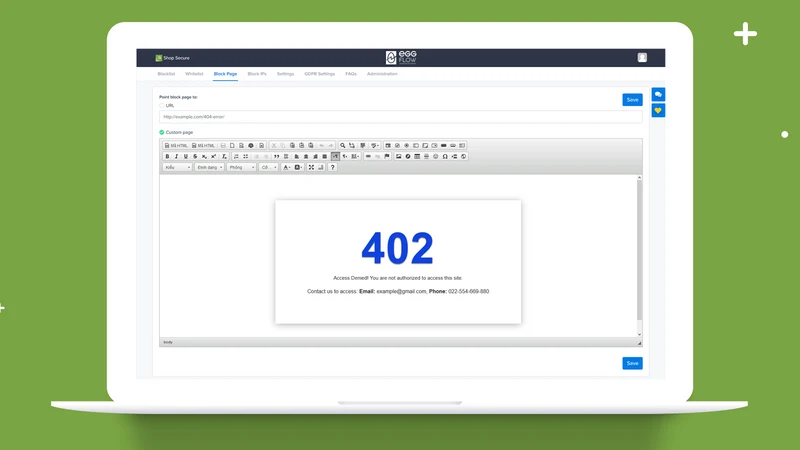Open the background color picker
The width and height of the screenshot is (800, 450).
298,167
